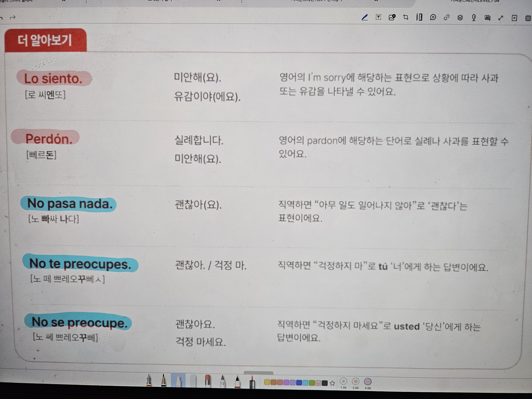Choose the text box tool

[x=378, y=17]
